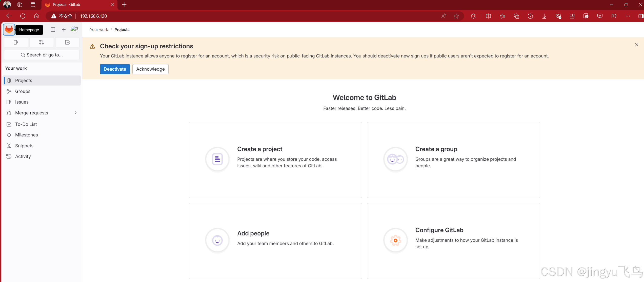Open browser extensions puzzle icon
Image resolution: width=644 pixels, height=282 pixels.
473,16
